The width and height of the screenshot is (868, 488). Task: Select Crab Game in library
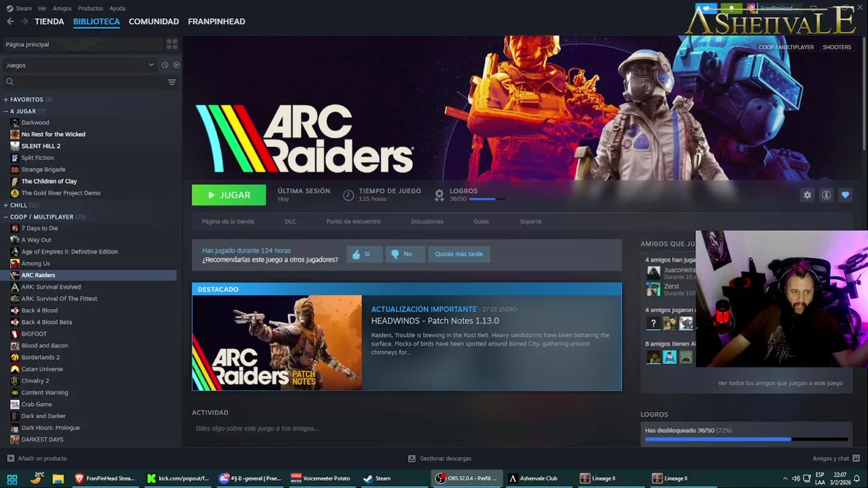coord(37,405)
